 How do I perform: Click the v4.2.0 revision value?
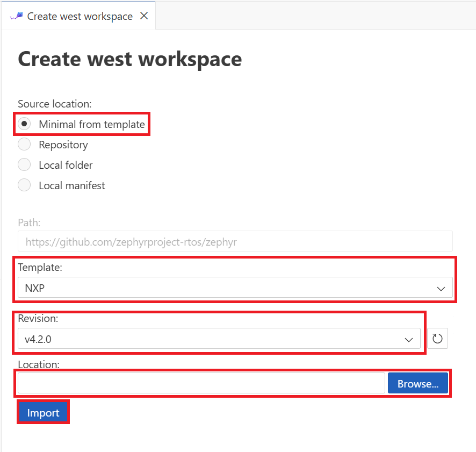point(39,338)
